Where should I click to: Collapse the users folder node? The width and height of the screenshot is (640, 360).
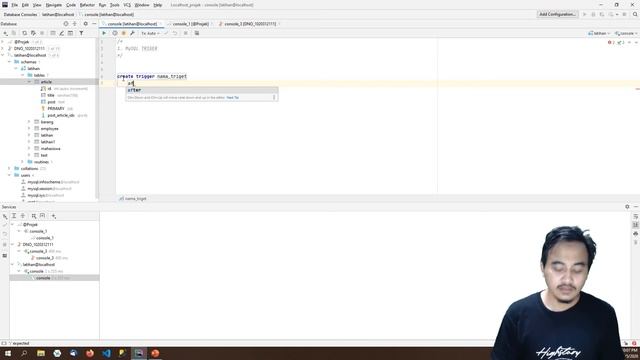tap(9, 175)
